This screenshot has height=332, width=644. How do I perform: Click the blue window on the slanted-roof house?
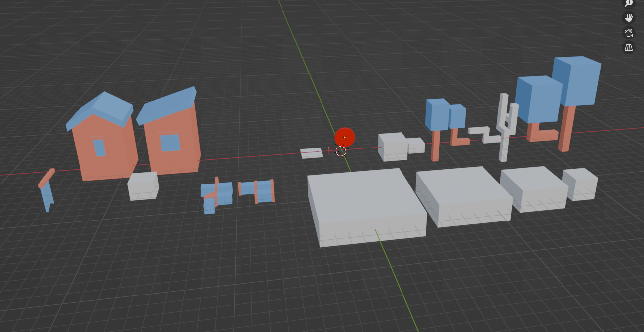(x=170, y=143)
